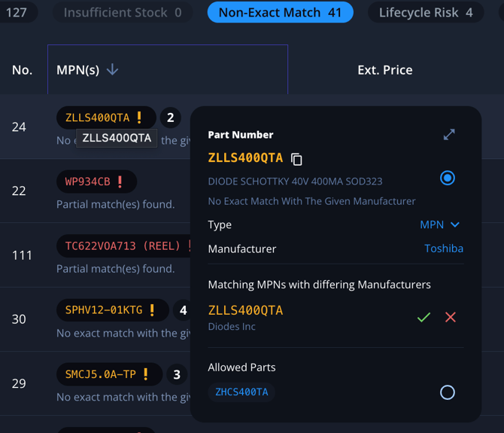This screenshot has height=433, width=504.
Task: Switch to the Insufficient Stock tab
Action: point(123,12)
